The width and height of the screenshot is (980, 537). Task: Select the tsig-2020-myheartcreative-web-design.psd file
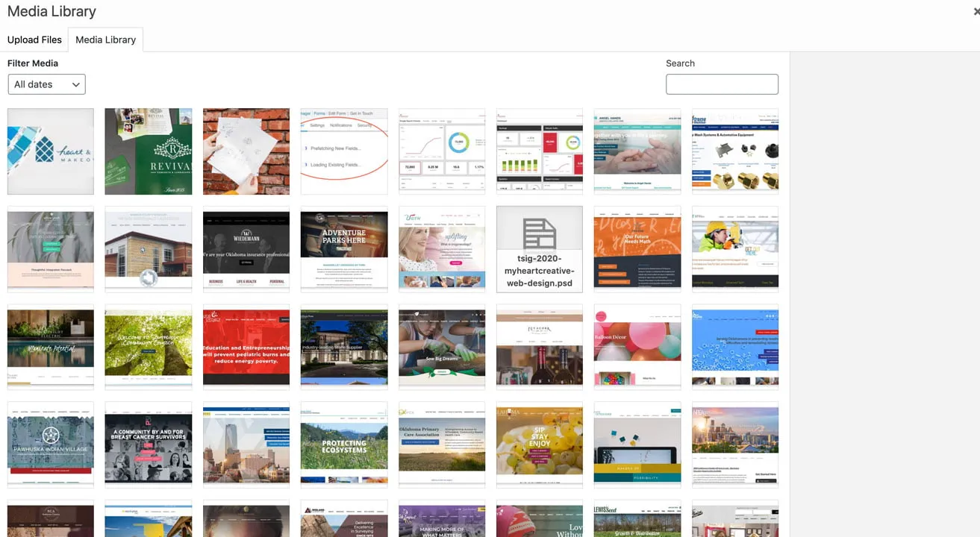[540, 249]
